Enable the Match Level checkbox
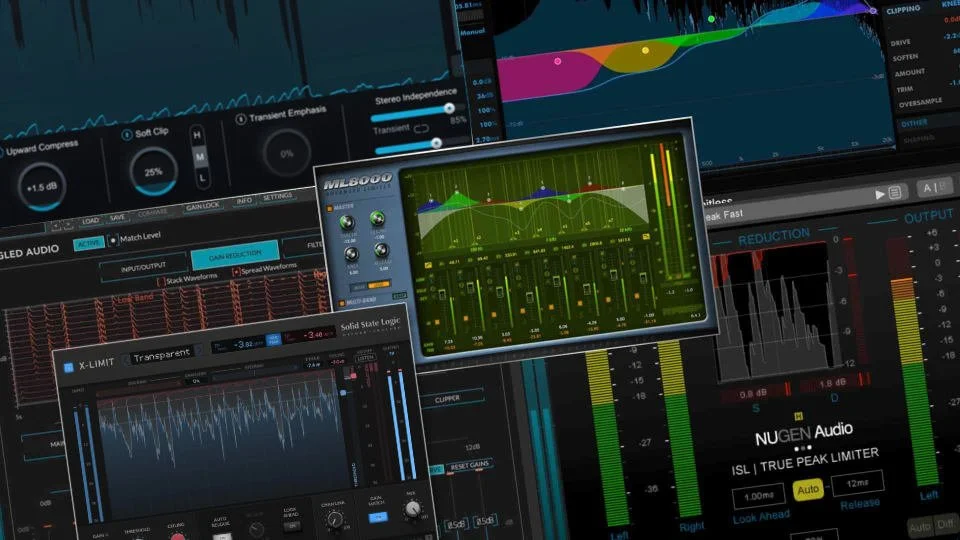 pos(113,241)
